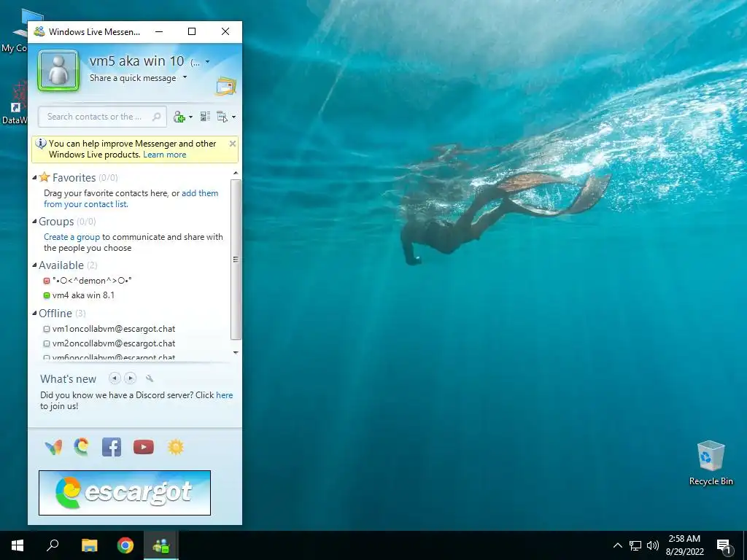Open the show menu dropdown arrow
Viewport: 747px width, 560px height.
[233, 117]
